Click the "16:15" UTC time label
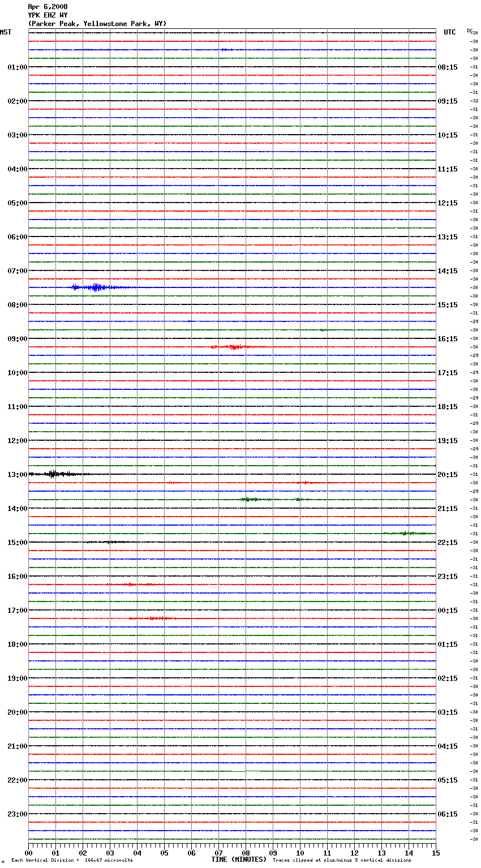 448,339
